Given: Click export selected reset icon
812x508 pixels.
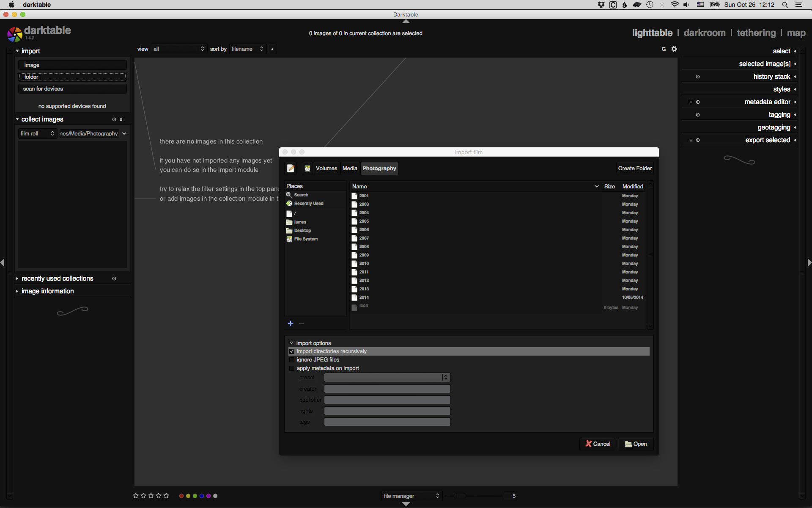Looking at the screenshot, I should coord(698,140).
